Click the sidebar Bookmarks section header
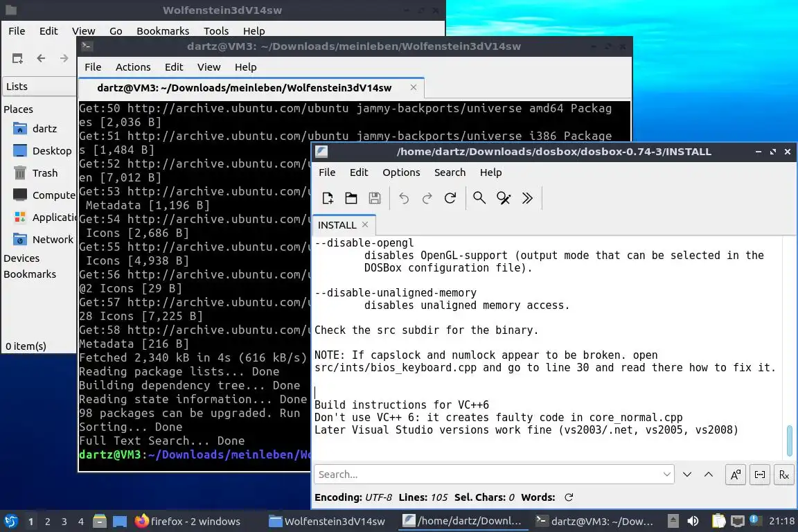 pos(30,274)
